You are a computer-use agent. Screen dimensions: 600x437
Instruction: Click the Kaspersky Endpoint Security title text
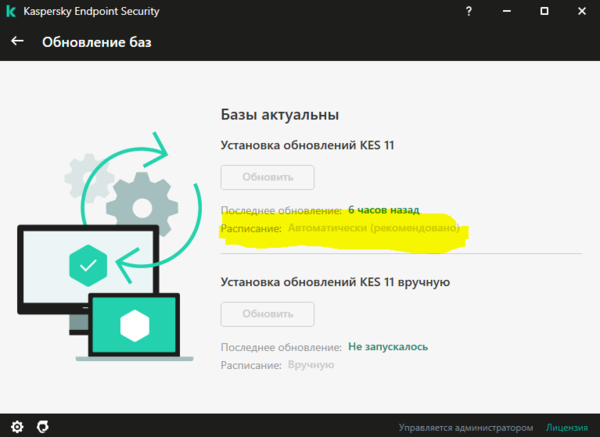(x=91, y=11)
